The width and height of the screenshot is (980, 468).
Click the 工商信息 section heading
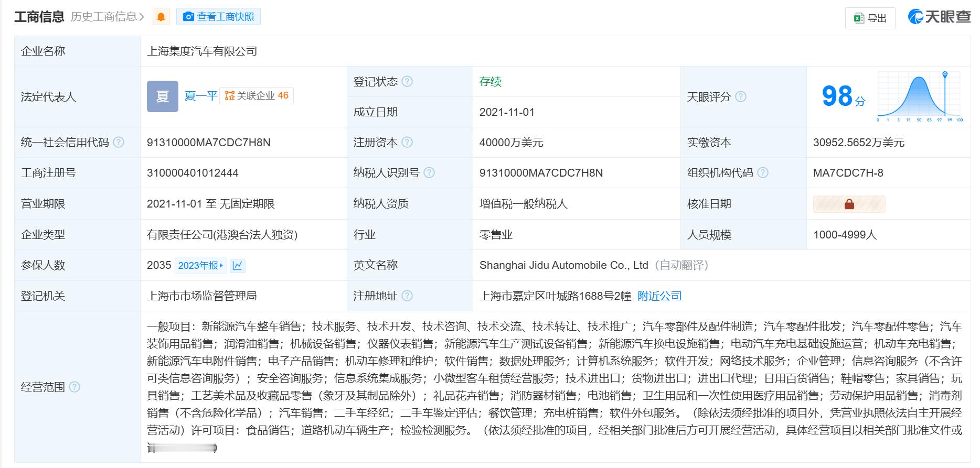[39, 17]
